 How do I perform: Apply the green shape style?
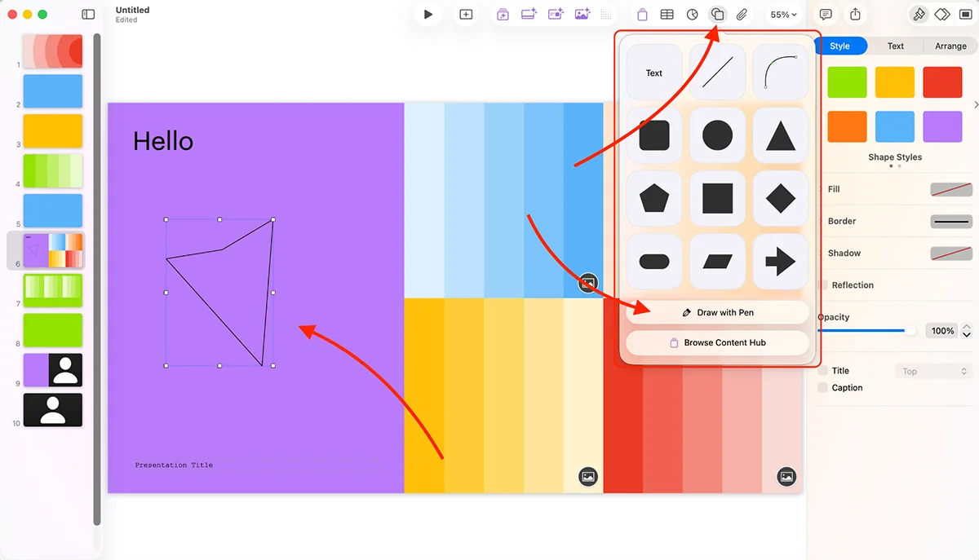(x=848, y=82)
